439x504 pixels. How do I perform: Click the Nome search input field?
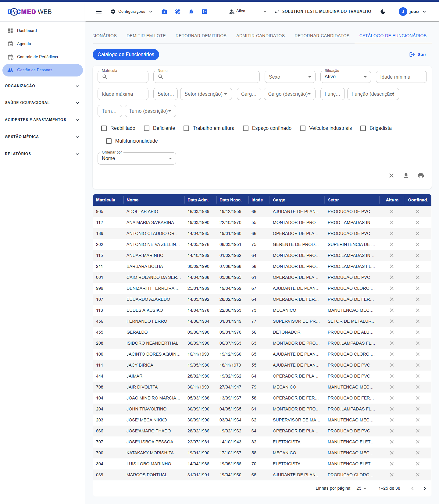tap(207, 77)
